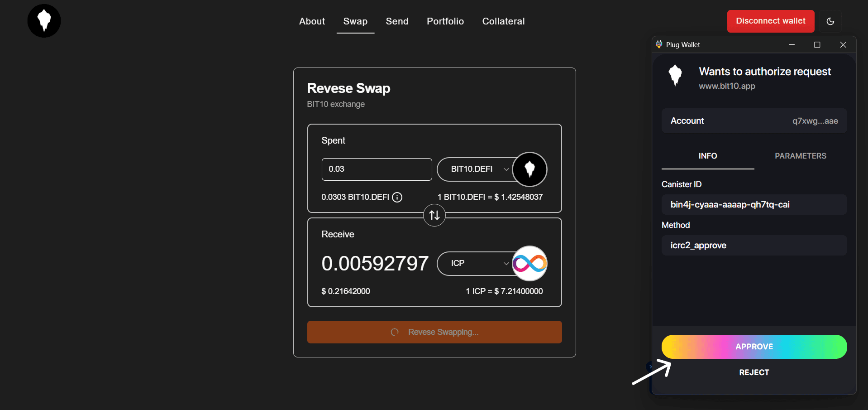Click the spent amount field showing 0.03
The image size is (868, 410).
[377, 169]
